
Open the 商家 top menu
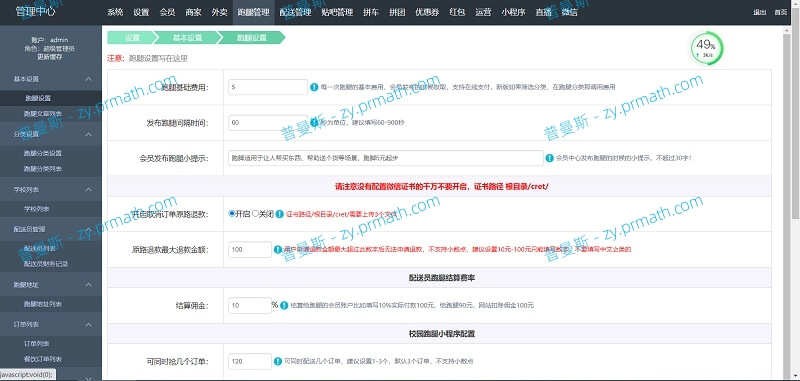point(193,12)
